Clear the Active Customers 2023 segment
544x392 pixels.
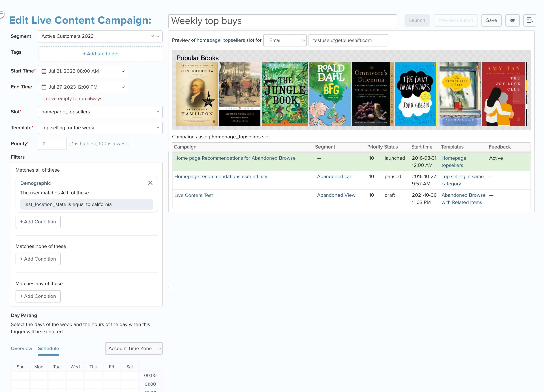[153, 36]
